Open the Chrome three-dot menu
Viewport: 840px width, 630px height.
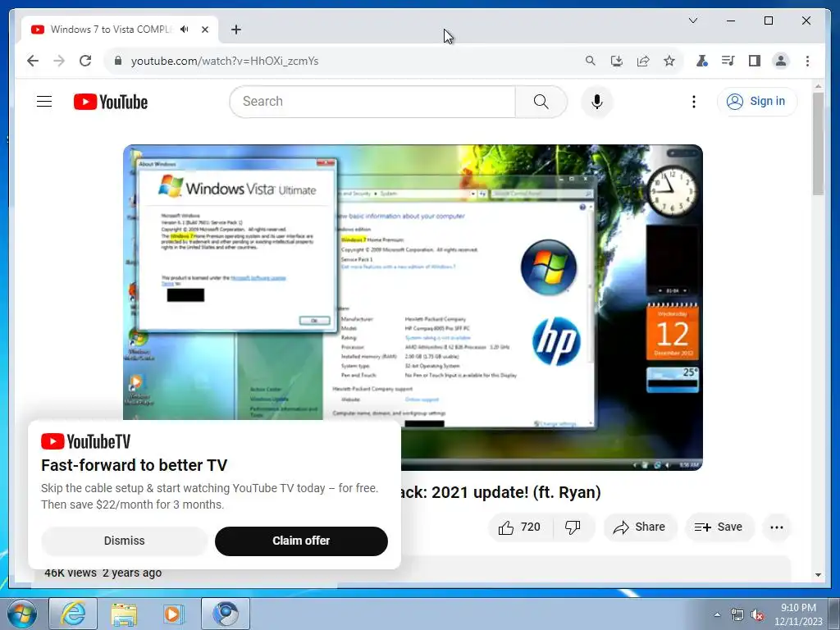coord(807,61)
